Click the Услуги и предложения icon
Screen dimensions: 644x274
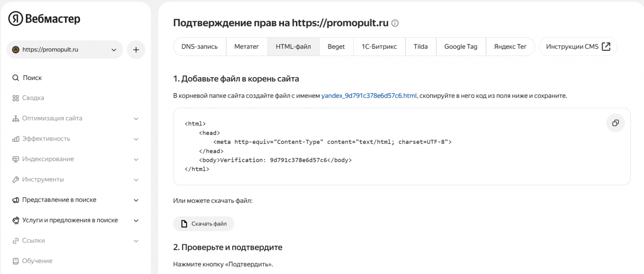(15, 220)
